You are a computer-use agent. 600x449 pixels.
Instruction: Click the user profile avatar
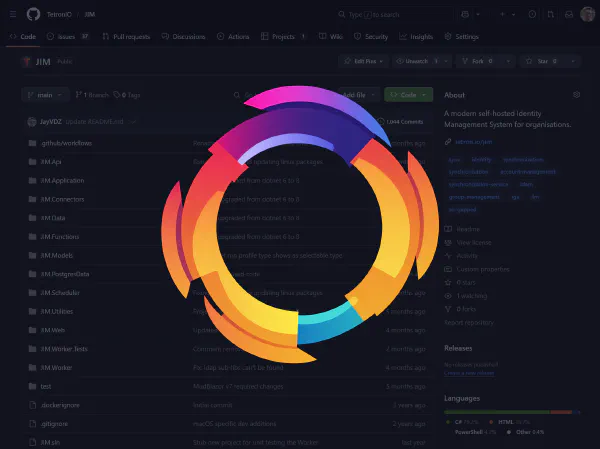coord(588,14)
